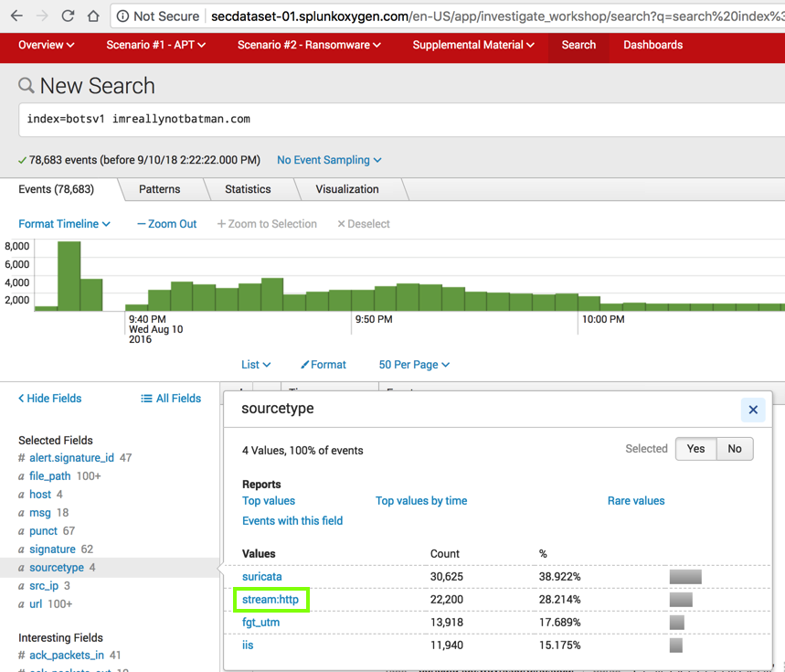The height and width of the screenshot is (672, 785).
Task: Reload the page with refresh icon
Action: click(68, 16)
